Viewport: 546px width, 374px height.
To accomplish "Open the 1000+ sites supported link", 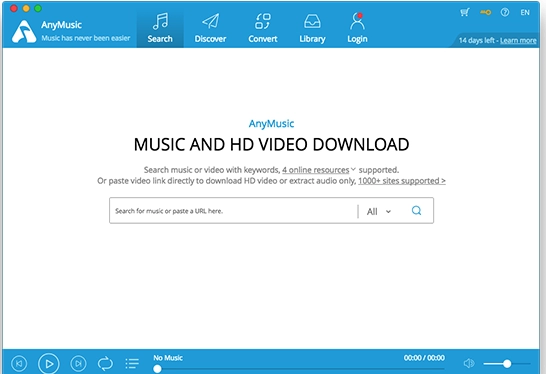I will [x=402, y=181].
